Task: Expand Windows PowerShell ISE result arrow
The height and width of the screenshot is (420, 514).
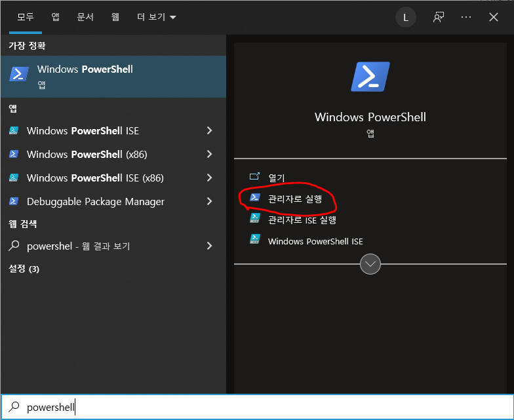Action: click(x=210, y=131)
